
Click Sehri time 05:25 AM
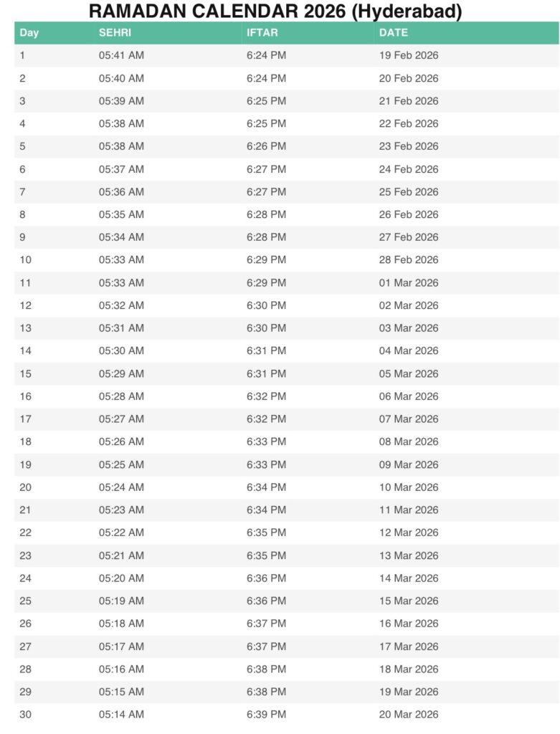[x=121, y=464]
